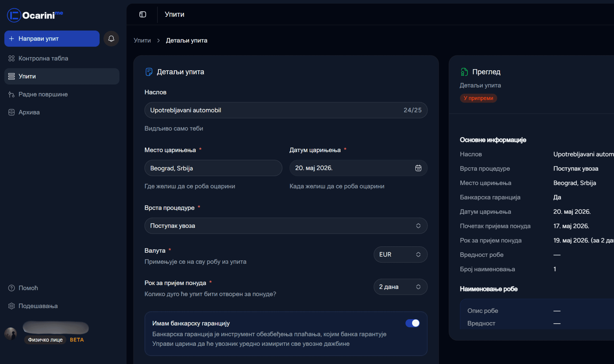Click the blurred user name
Image resolution: width=614 pixels, height=364 pixels.
click(56, 327)
